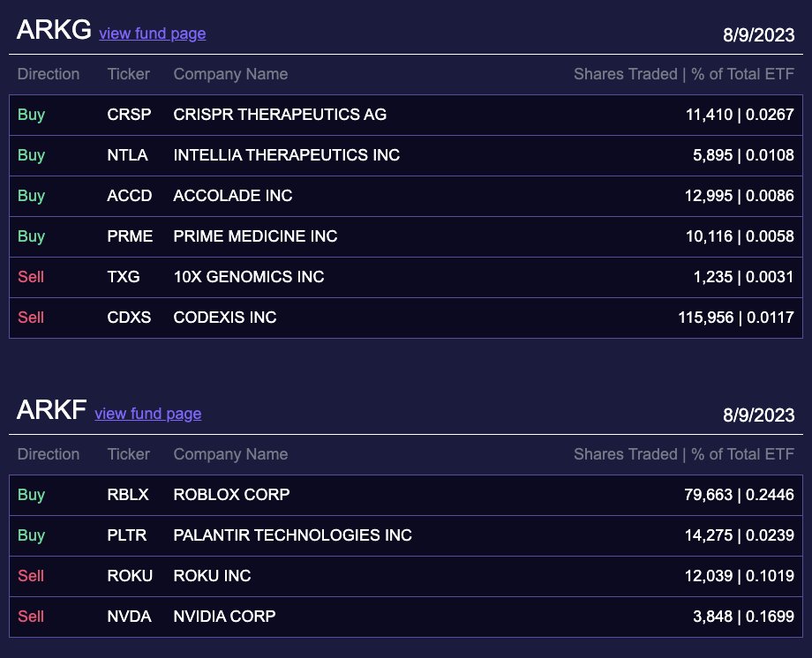Click the Buy label for RBLX
This screenshot has height=658, width=812.
30,495
